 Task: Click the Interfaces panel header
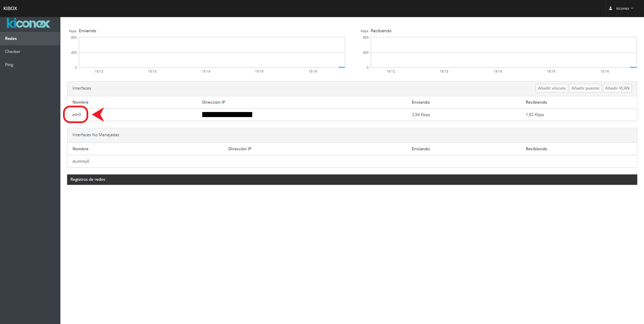82,88
